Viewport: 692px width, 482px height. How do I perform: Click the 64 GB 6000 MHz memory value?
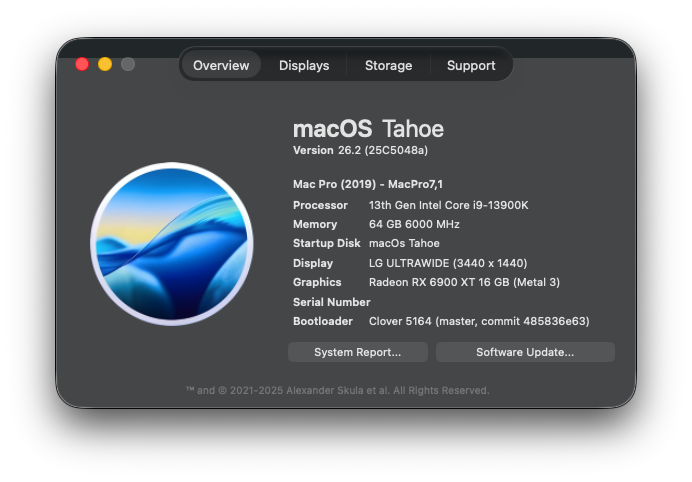click(x=414, y=224)
